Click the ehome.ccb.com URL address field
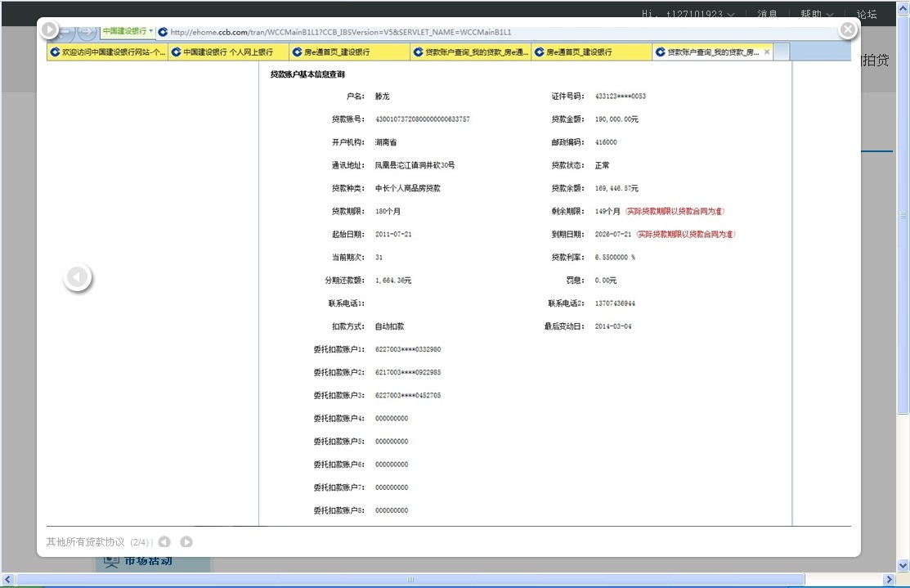 click(491, 32)
